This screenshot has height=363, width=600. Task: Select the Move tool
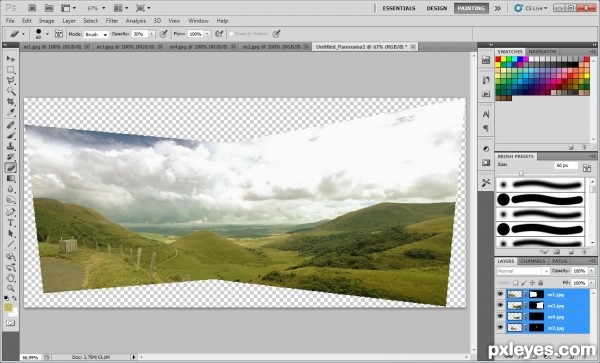(x=11, y=59)
